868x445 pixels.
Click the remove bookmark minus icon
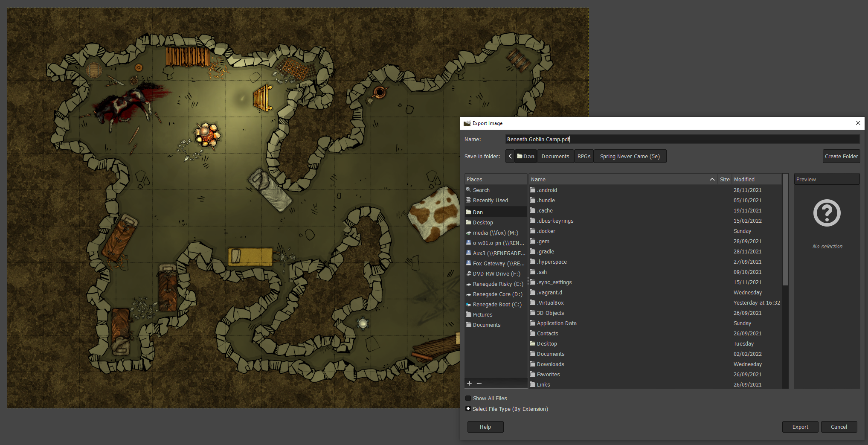pyautogui.click(x=479, y=384)
